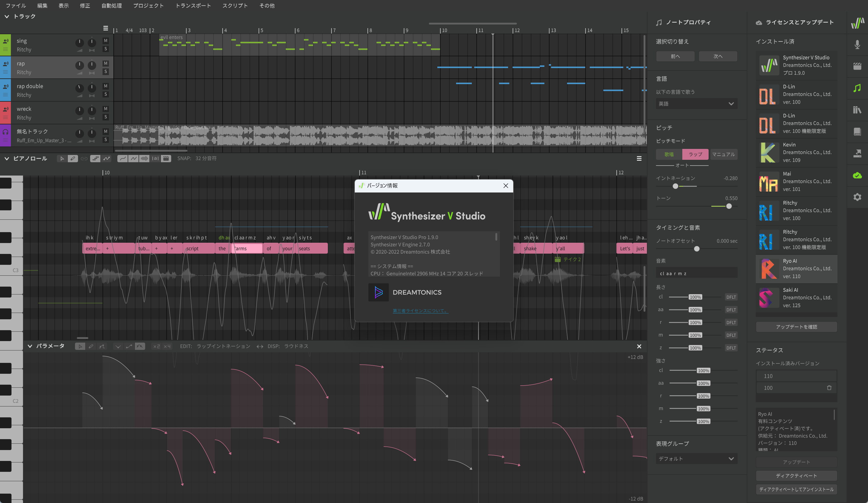Adjust the ノートオフセット slider
The width and height of the screenshot is (868, 503).
(697, 249)
